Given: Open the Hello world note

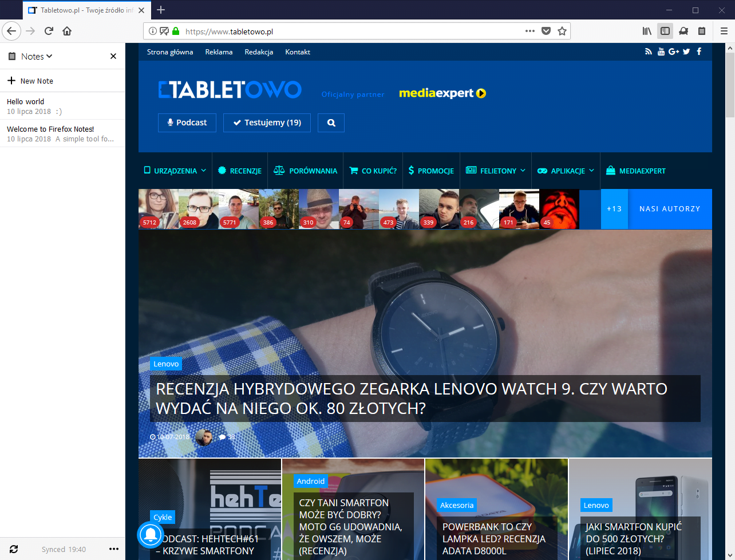Looking at the screenshot, I should click(62, 106).
